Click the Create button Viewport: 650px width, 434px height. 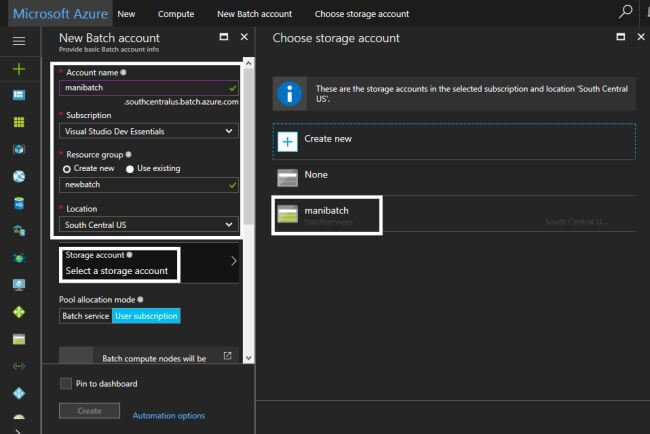coord(90,411)
